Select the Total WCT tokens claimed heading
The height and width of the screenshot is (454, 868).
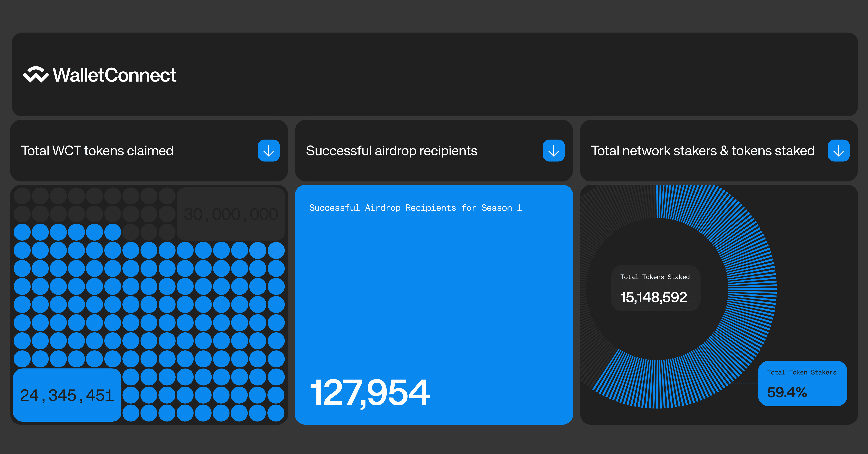[97, 151]
